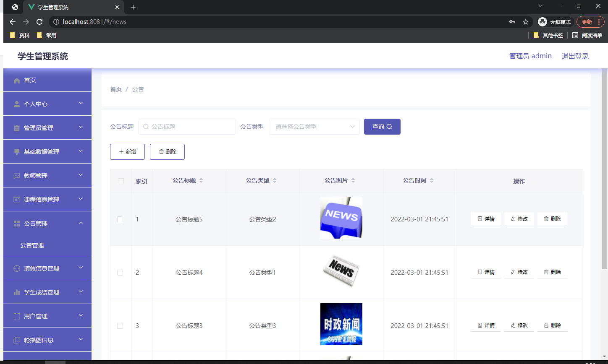Sort table by 公告图片 column arrows
This screenshot has width=608, height=364.
point(353,180)
